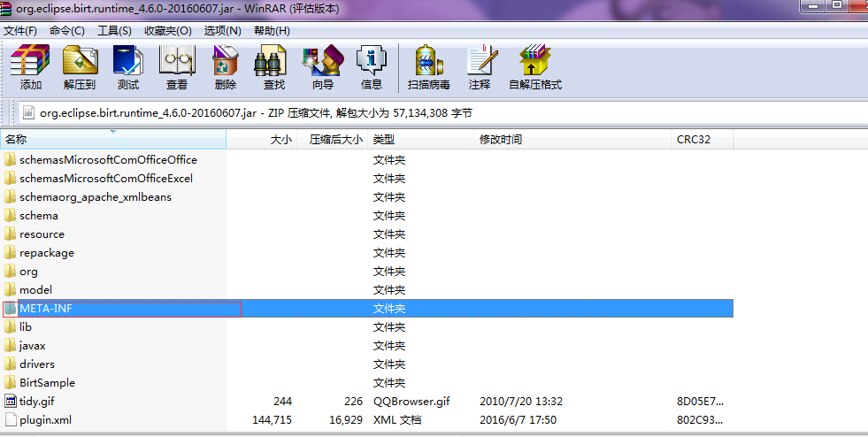
Task: Sort by CRC32 column header
Action: click(x=702, y=140)
